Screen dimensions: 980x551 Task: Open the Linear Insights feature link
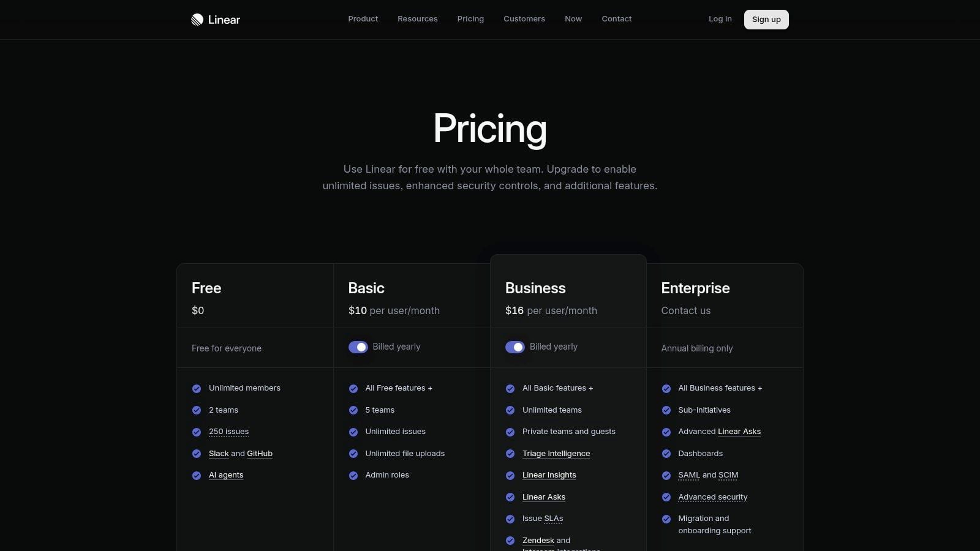[549, 475]
